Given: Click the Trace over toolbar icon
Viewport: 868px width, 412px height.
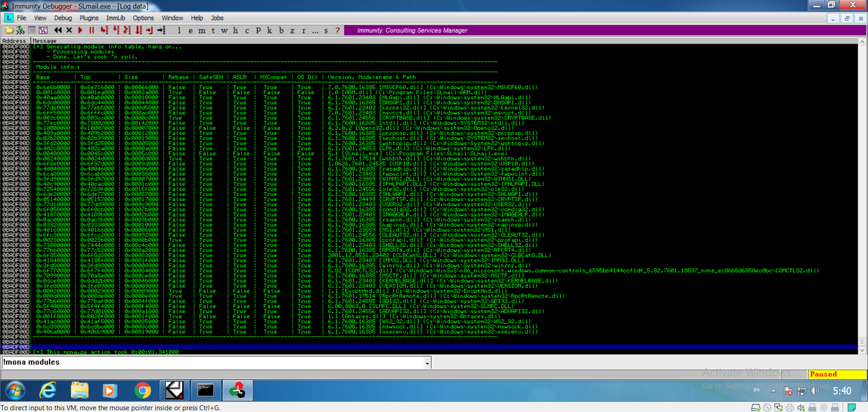Looking at the screenshot, I should click(138, 30).
